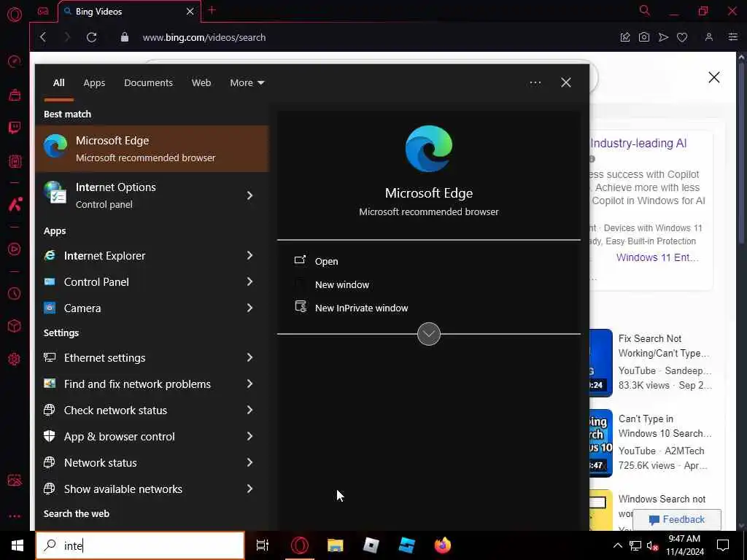This screenshot has height=560, width=747.
Task: Open Microsoft Edge best match result
Action: pyautogui.click(x=152, y=149)
